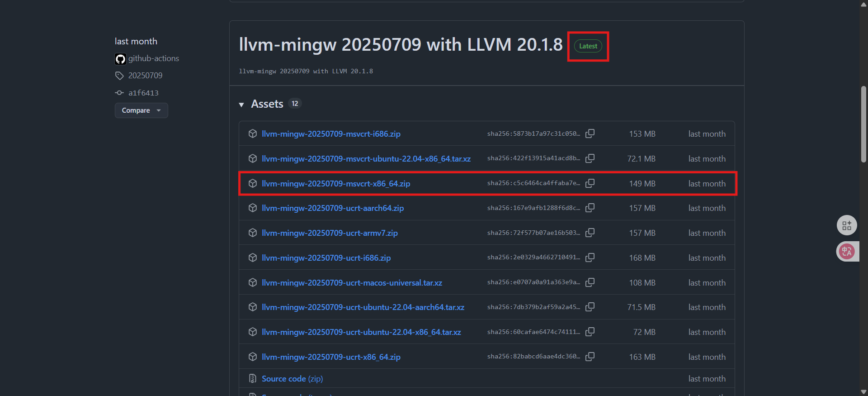Download Source code (zip)
The image size is (868, 396).
(292, 378)
